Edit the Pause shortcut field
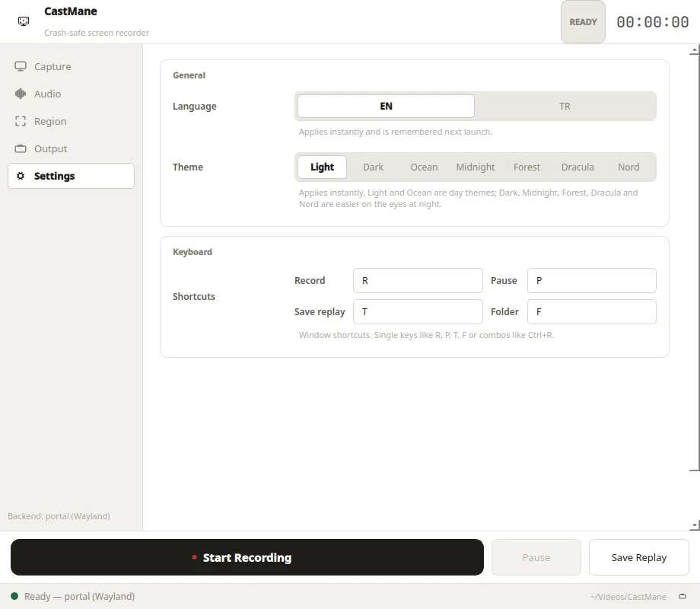Image resolution: width=700 pixels, height=609 pixels. 591,281
